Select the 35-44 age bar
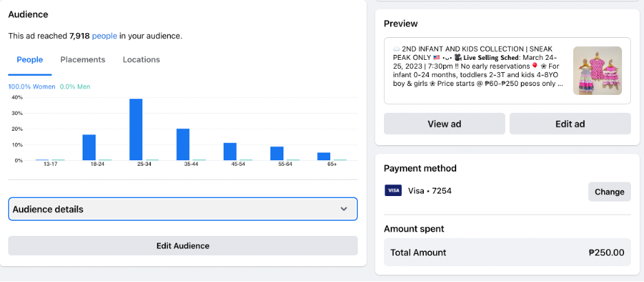Screen dimensions: 644x282 click(183, 144)
